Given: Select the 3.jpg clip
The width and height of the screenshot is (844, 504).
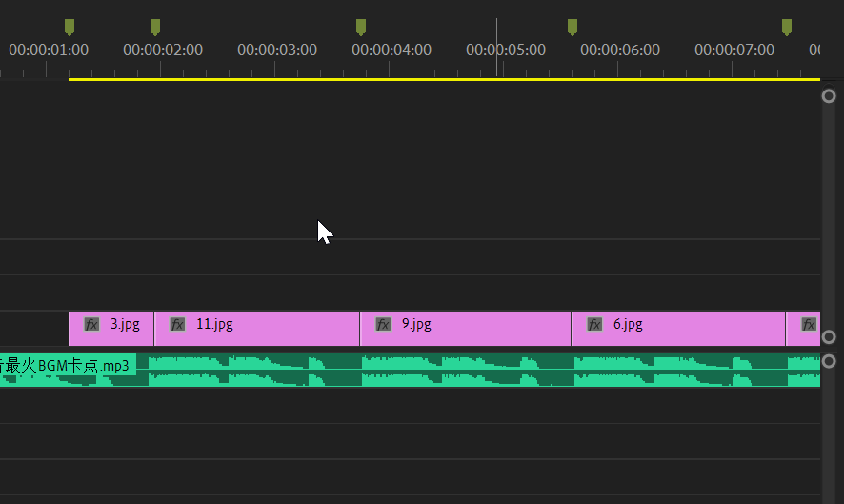Looking at the screenshot, I should 111,329.
